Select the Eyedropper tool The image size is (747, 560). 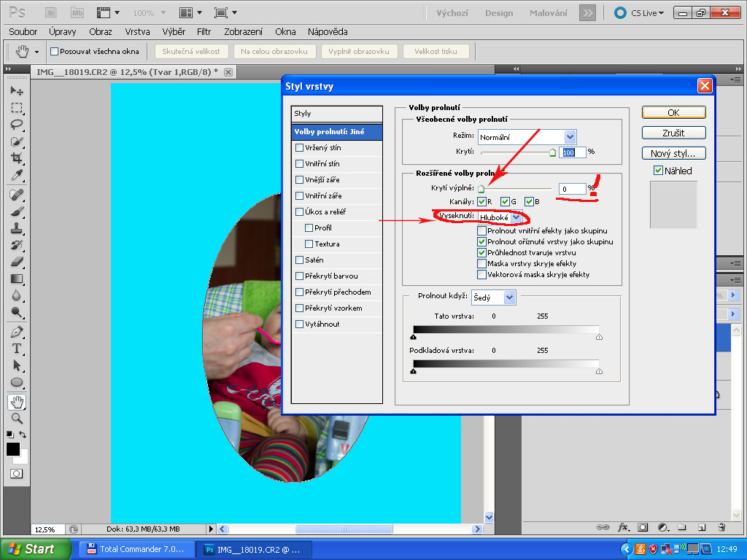[17, 175]
